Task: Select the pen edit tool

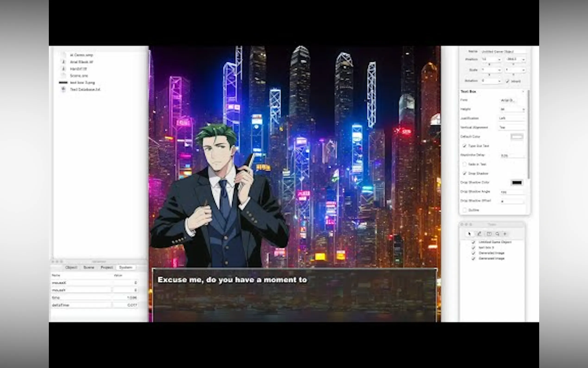Action: (479, 234)
